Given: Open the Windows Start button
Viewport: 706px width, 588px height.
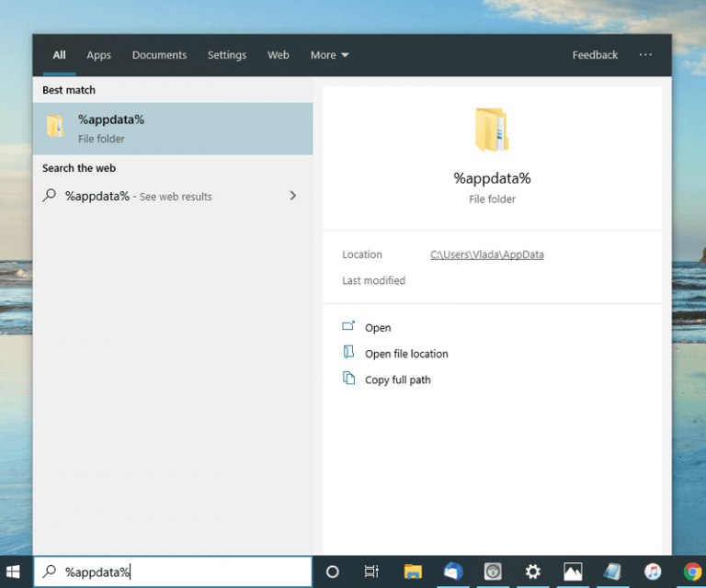Looking at the screenshot, I should pyautogui.click(x=13, y=571).
